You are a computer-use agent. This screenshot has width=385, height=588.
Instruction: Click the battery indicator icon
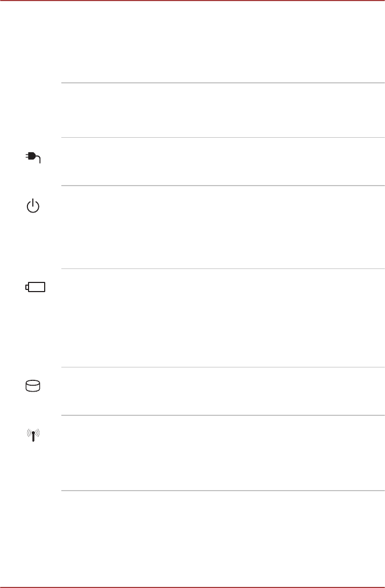pos(36,288)
